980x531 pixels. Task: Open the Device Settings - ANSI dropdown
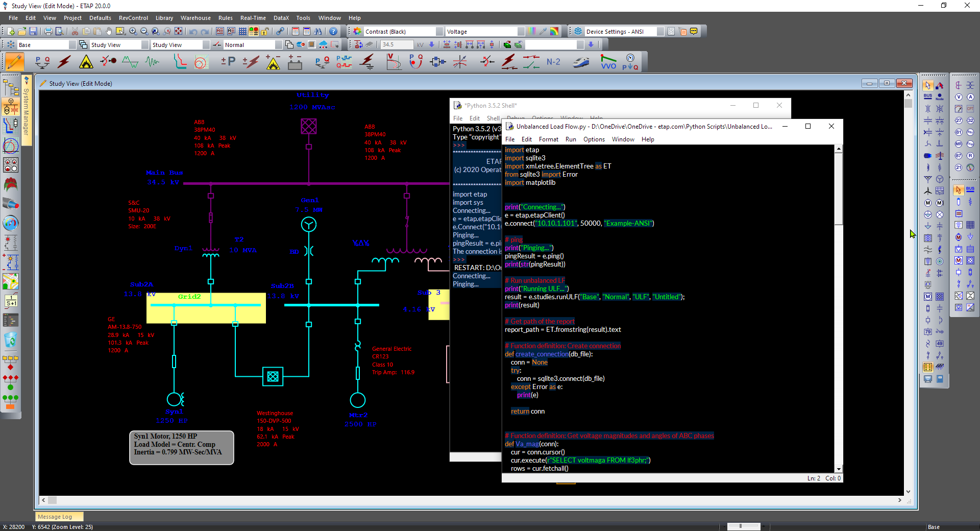pos(660,31)
